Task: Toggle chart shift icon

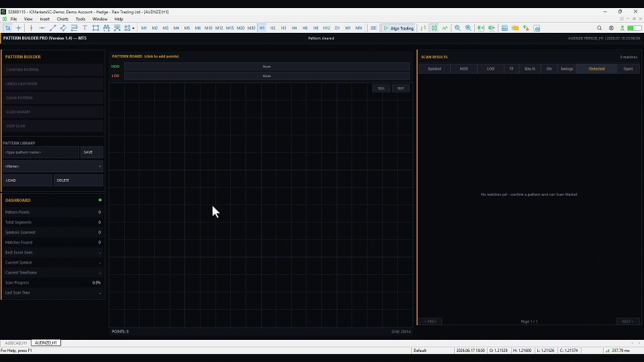Action: click(x=491, y=28)
